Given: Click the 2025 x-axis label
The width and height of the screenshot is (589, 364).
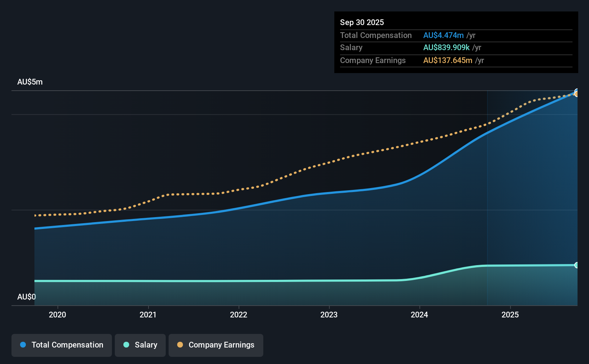Looking at the screenshot, I should [510, 315].
